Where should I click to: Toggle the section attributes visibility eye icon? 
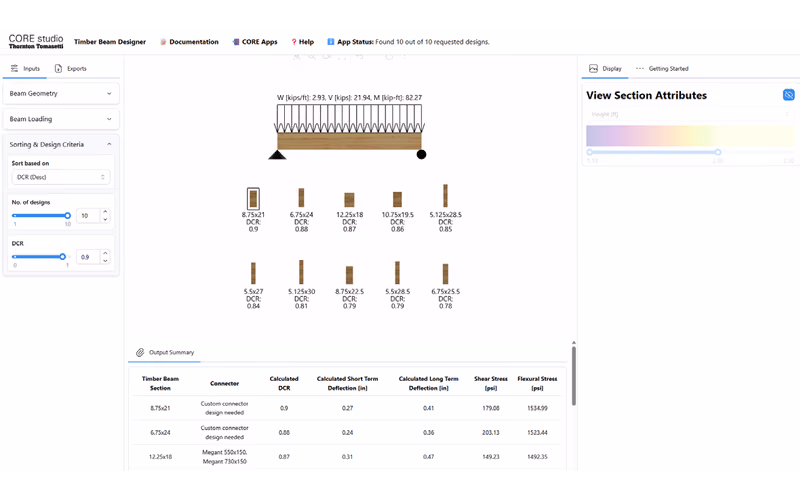tap(788, 95)
